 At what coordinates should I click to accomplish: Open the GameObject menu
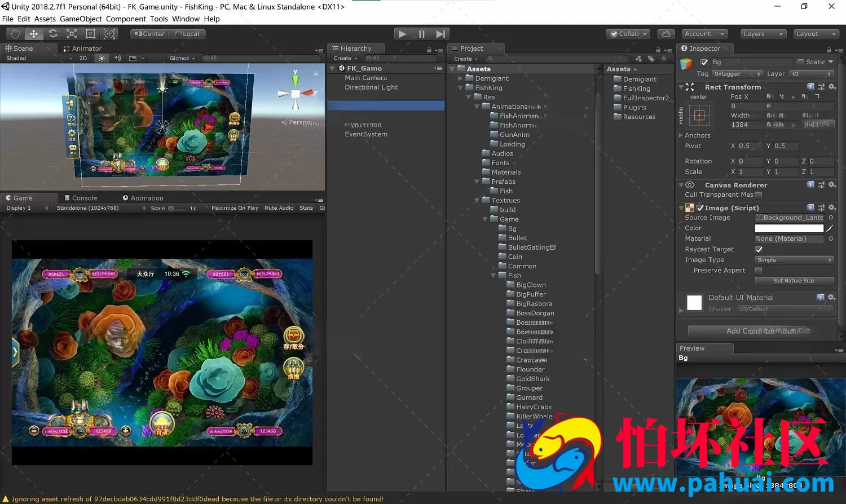tap(81, 19)
